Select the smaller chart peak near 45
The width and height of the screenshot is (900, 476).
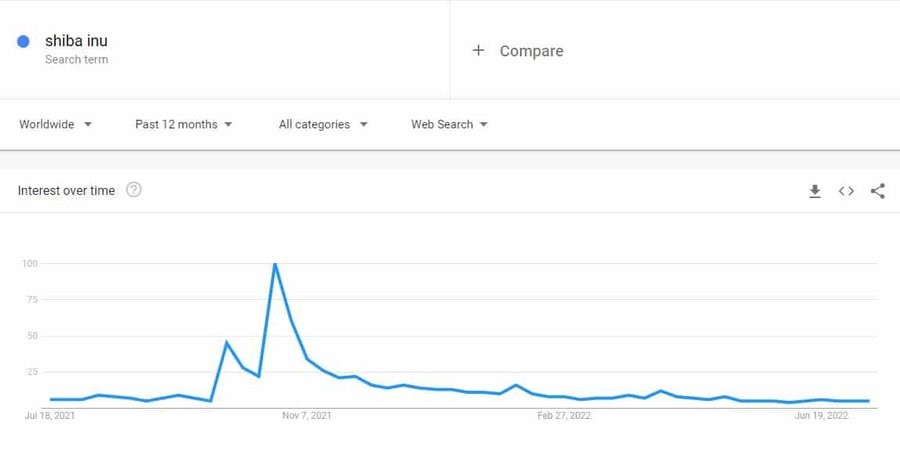click(227, 343)
